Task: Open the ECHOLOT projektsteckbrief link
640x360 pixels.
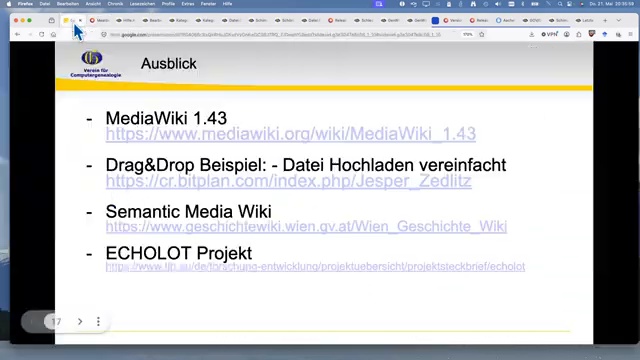Action: [315, 267]
